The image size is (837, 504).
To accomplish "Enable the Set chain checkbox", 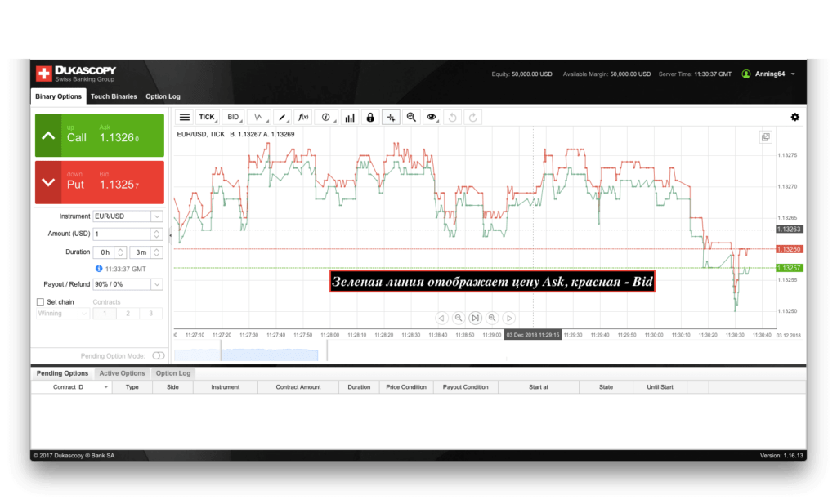I will (41, 302).
